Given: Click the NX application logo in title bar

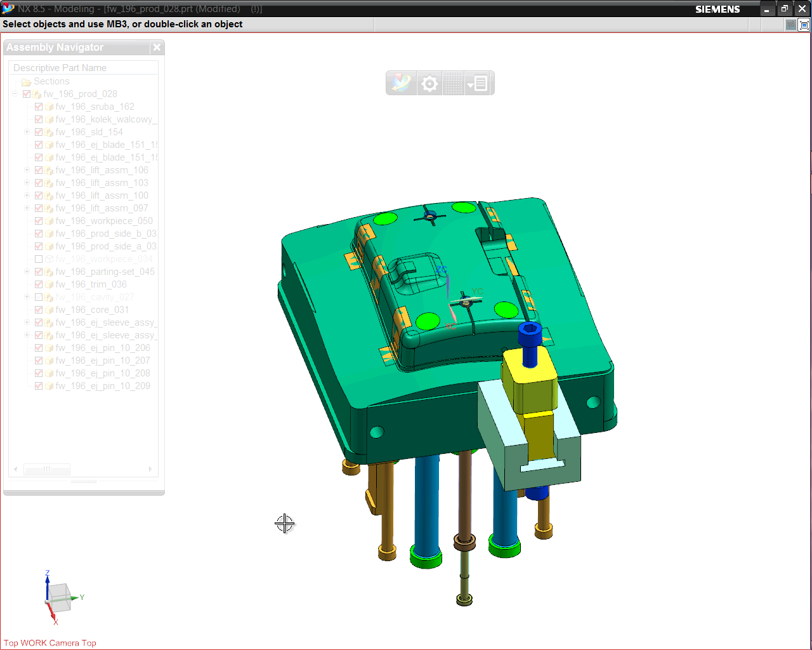Looking at the screenshot, I should click(x=8, y=9).
